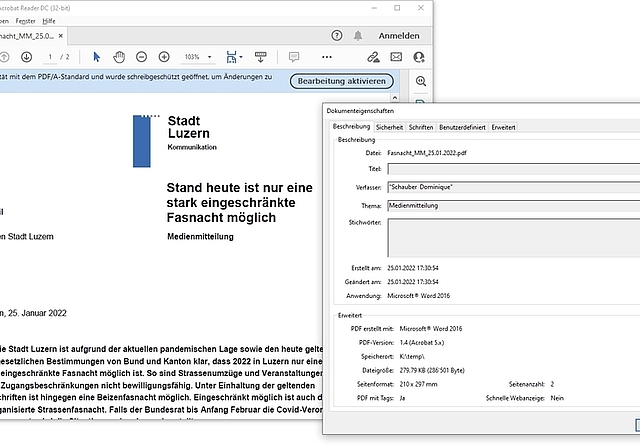Viewport: 640px width, 448px height.
Task: Click the Stadt Luzern logo text
Action: click(x=189, y=127)
